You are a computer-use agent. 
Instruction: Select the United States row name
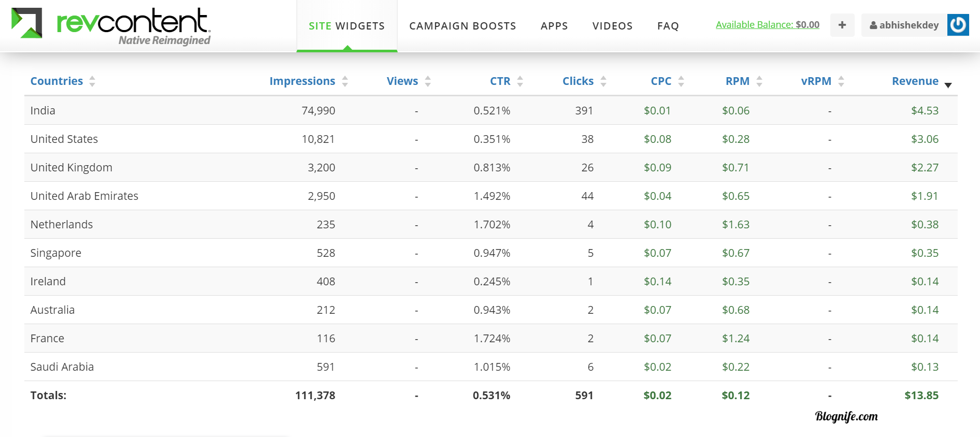pos(64,139)
